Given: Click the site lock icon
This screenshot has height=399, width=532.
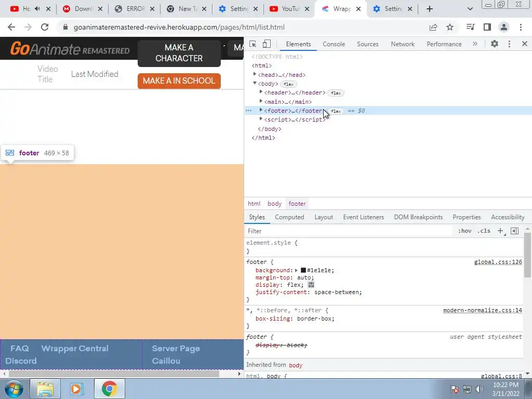Looking at the screenshot, I should (x=65, y=27).
